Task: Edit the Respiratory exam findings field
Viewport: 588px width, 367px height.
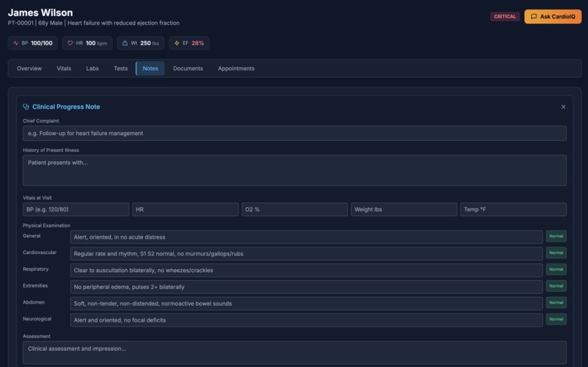Action: (x=306, y=270)
